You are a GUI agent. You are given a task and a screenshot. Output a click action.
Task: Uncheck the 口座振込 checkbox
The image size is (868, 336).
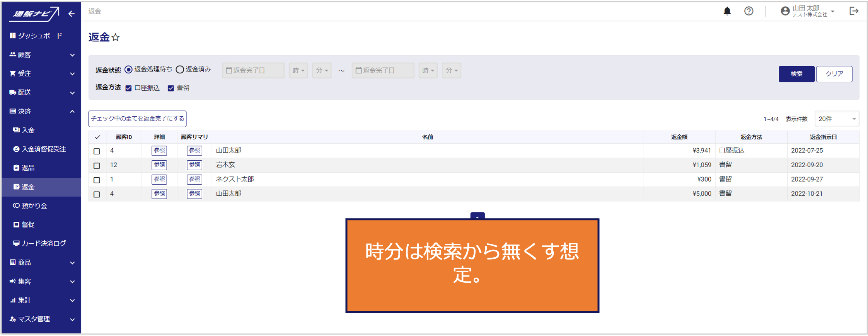(x=129, y=88)
